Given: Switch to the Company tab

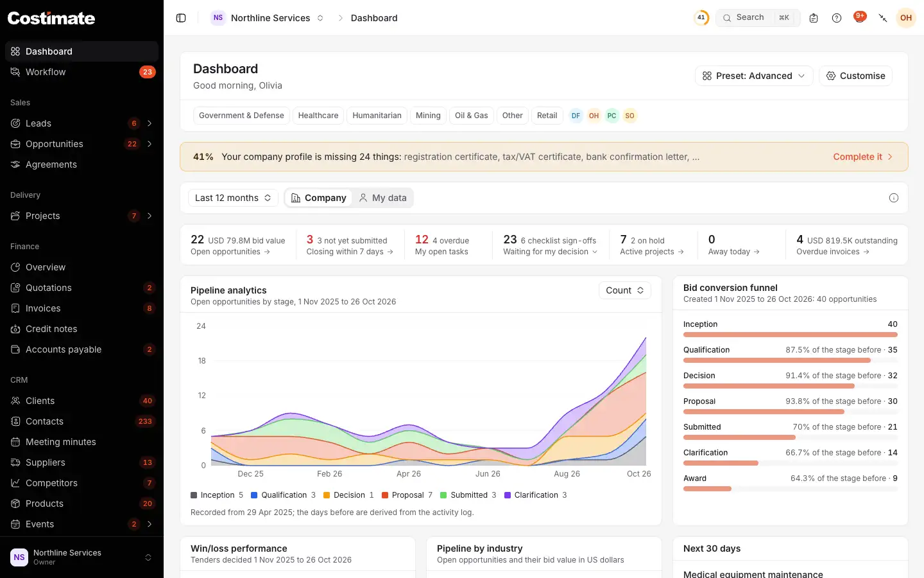Looking at the screenshot, I should 319,198.
